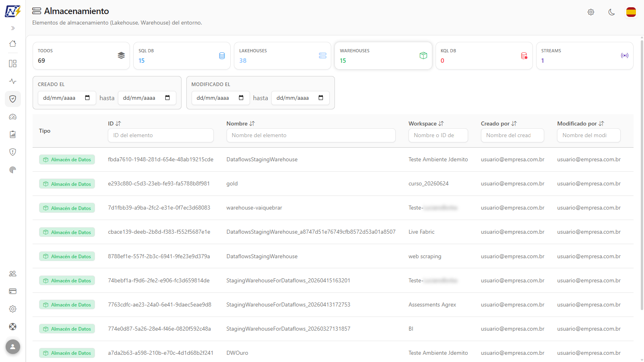
Task: Open the speedometer gauge icon in sidebar
Action: [13, 117]
